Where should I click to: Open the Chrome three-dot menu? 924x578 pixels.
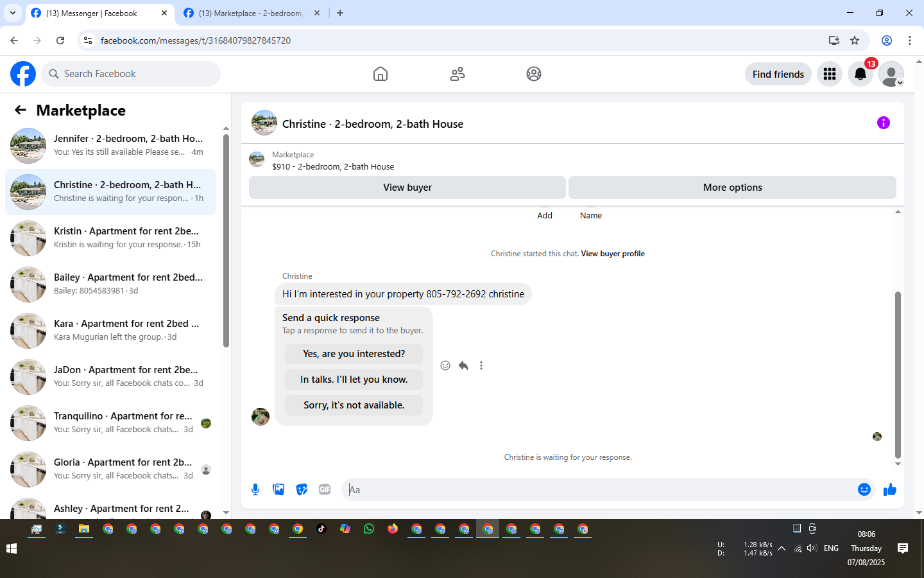tap(910, 40)
